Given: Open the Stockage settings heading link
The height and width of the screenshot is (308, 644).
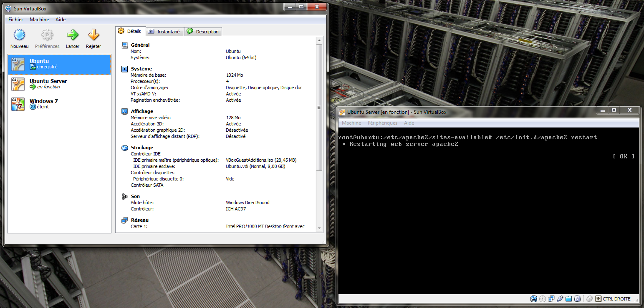Looking at the screenshot, I should click(142, 148).
